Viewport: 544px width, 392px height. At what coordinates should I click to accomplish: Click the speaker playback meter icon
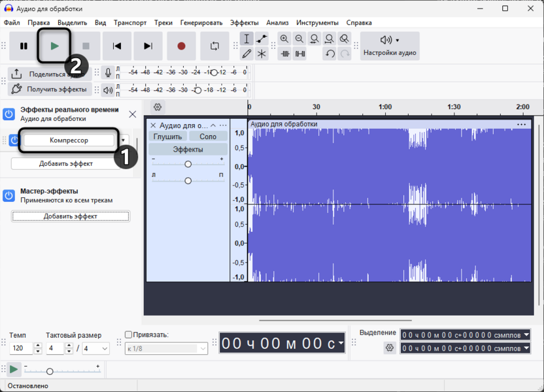tap(108, 90)
